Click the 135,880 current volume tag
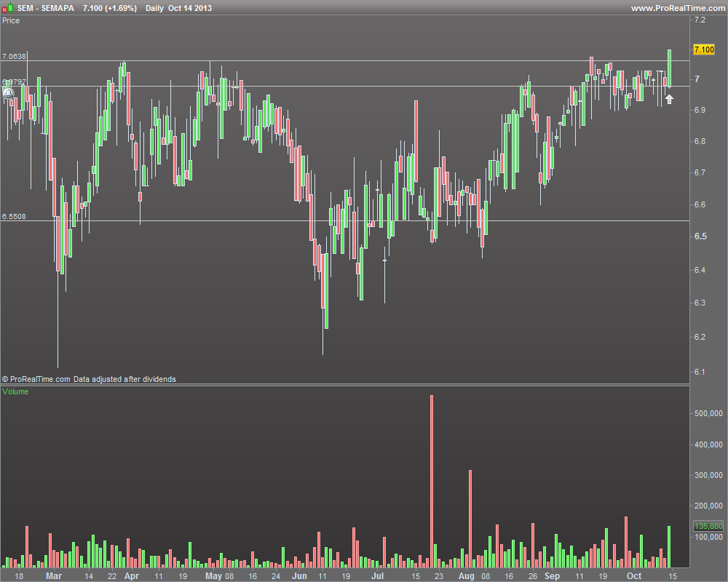728x582 pixels. (x=708, y=526)
